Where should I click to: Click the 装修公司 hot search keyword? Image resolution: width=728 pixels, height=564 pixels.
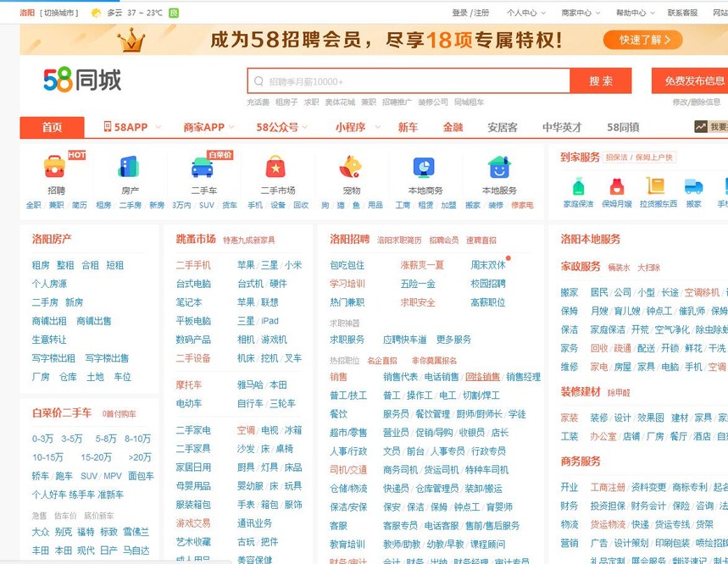click(x=433, y=102)
